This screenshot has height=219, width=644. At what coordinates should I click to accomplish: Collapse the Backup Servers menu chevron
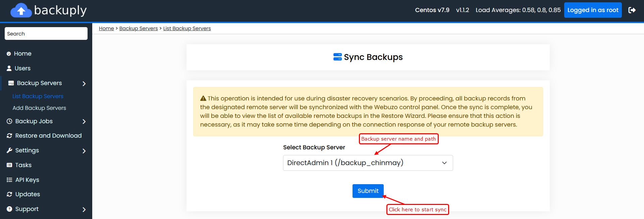84,83
